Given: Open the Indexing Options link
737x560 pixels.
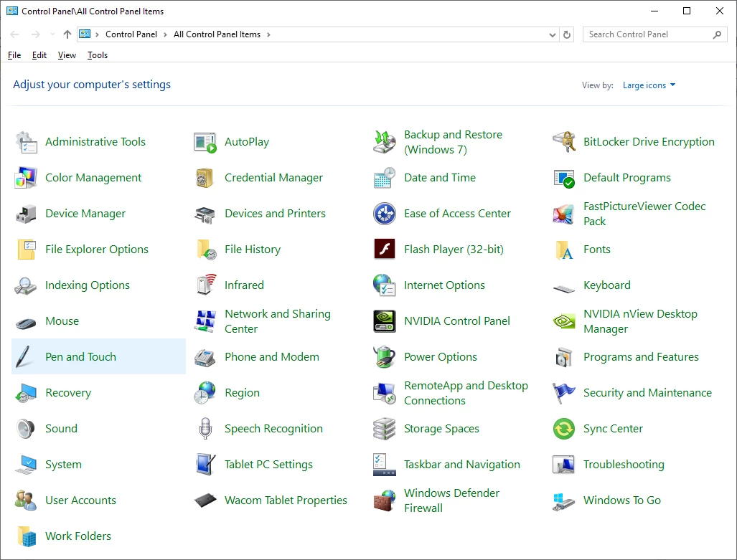Looking at the screenshot, I should tap(88, 285).
